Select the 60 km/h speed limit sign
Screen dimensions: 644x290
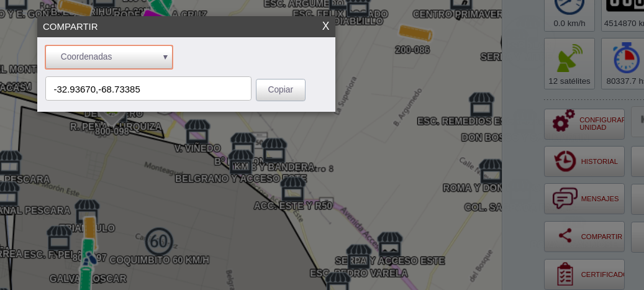pos(158,242)
